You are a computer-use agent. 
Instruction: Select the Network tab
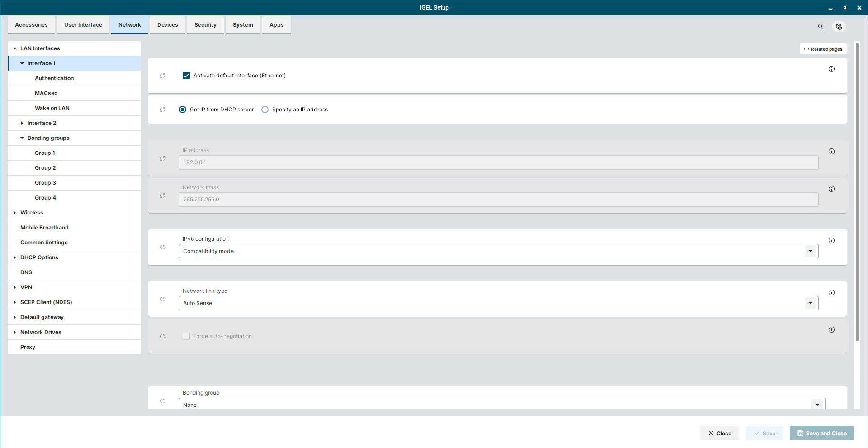click(130, 25)
